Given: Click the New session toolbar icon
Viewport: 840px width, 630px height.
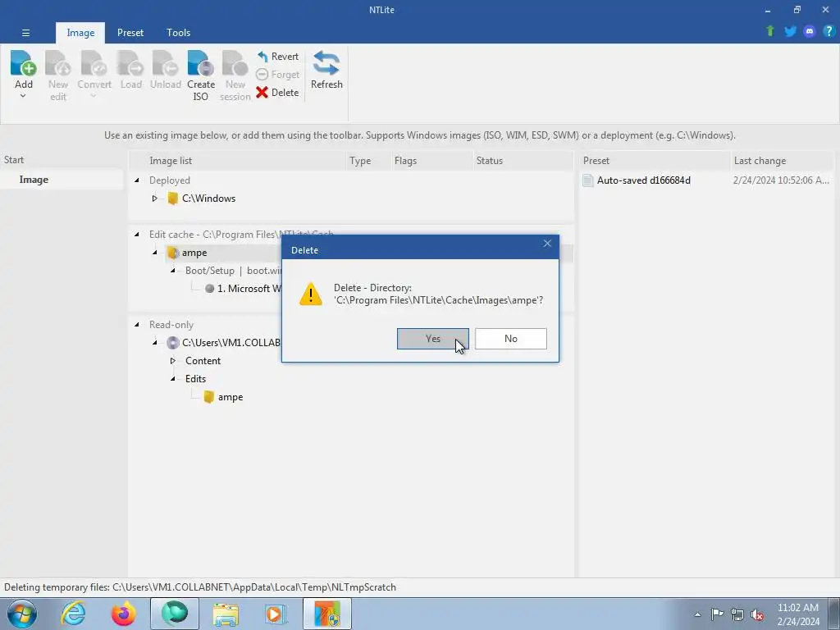Looking at the screenshot, I should click(235, 64).
